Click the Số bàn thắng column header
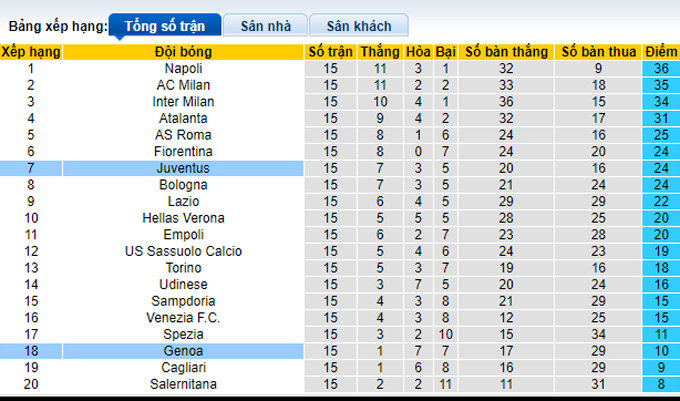The height and width of the screenshot is (401, 680). 504,51
